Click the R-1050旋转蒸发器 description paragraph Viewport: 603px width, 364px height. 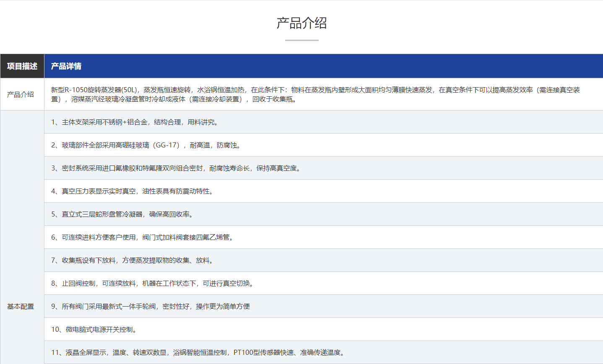(315, 95)
